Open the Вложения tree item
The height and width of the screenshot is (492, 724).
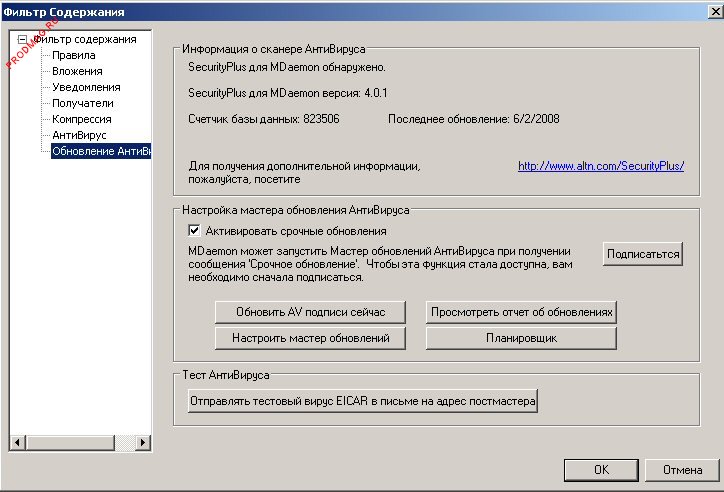(x=77, y=71)
